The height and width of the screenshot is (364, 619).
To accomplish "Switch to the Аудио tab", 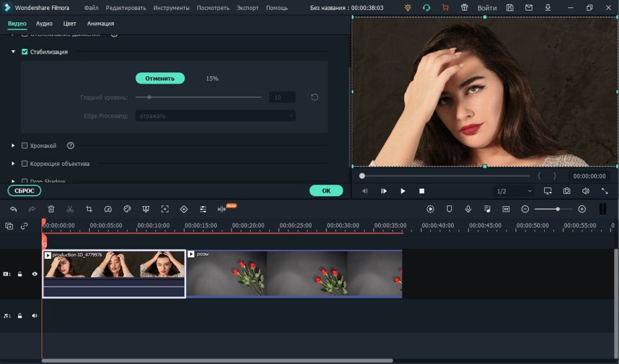I will point(44,24).
